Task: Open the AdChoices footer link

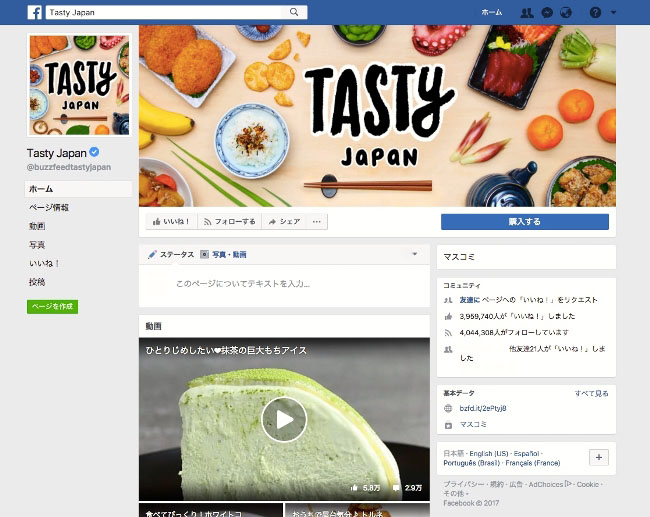Action: click(550, 484)
